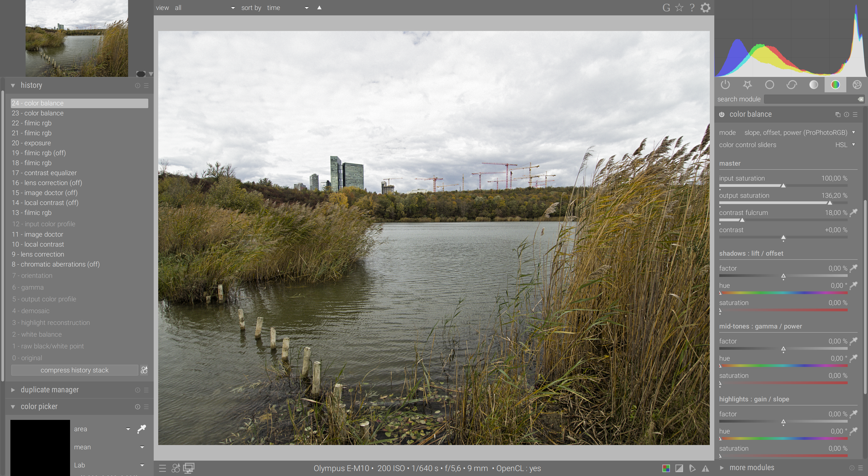
Task: Select history item 17 - contrast equalizer
Action: pyautogui.click(x=80, y=173)
